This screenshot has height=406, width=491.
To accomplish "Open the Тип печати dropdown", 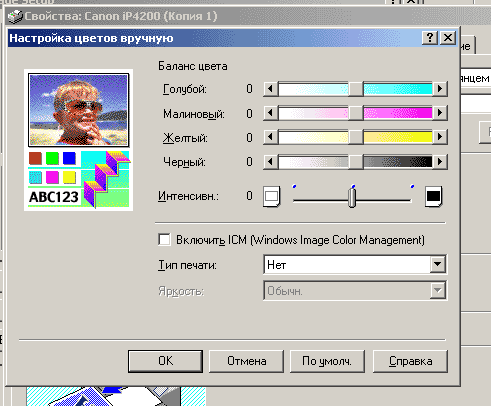I will click(x=355, y=265).
